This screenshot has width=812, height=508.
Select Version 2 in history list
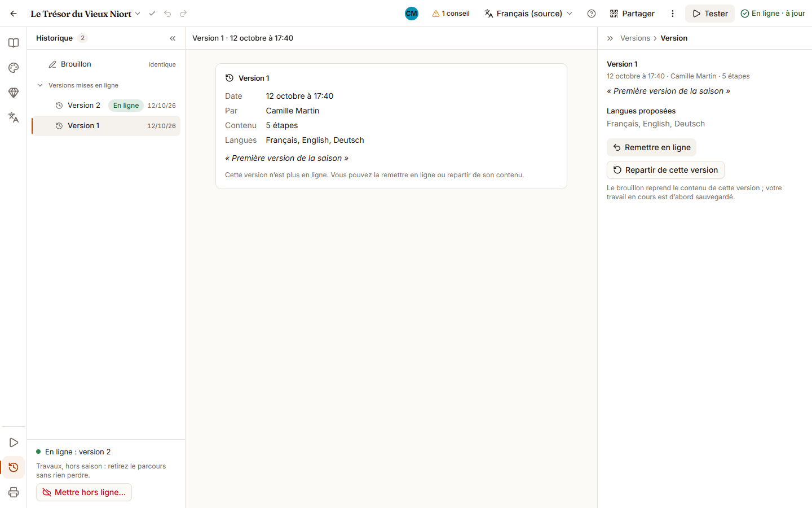tap(106, 106)
